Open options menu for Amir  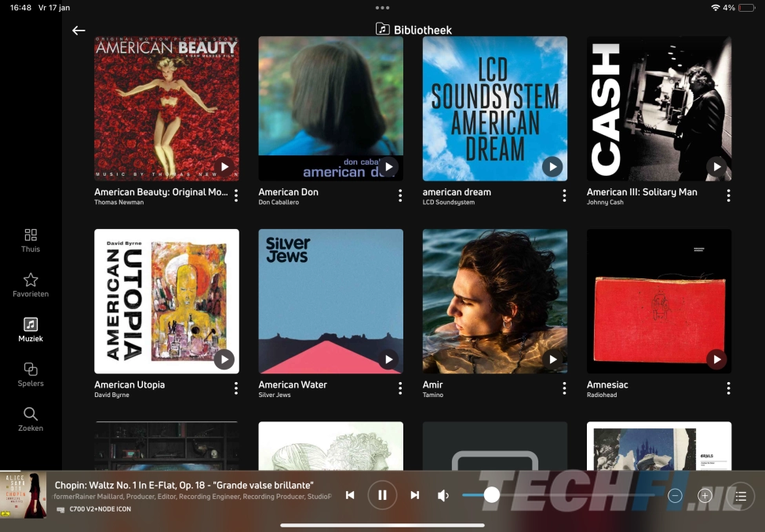click(x=564, y=388)
